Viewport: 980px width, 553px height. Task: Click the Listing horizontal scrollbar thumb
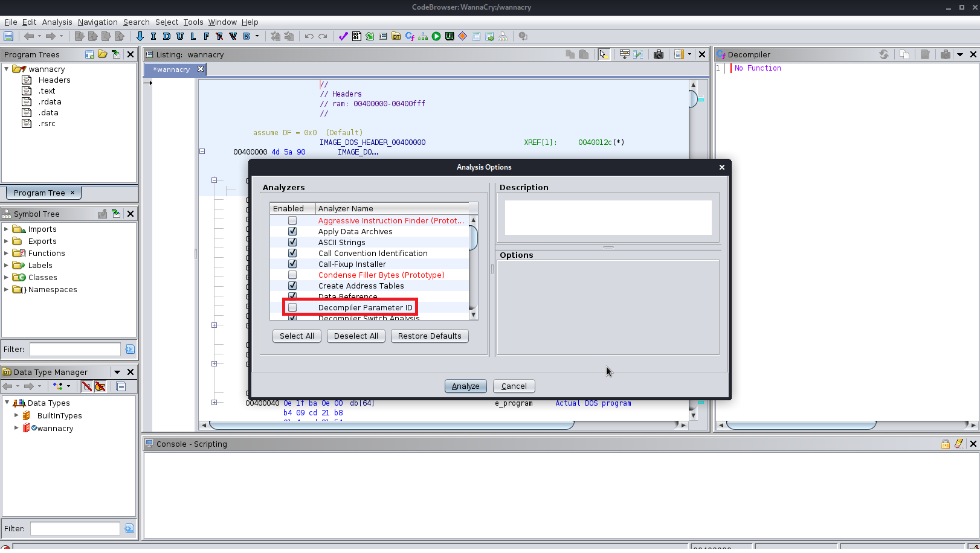[x=391, y=425]
